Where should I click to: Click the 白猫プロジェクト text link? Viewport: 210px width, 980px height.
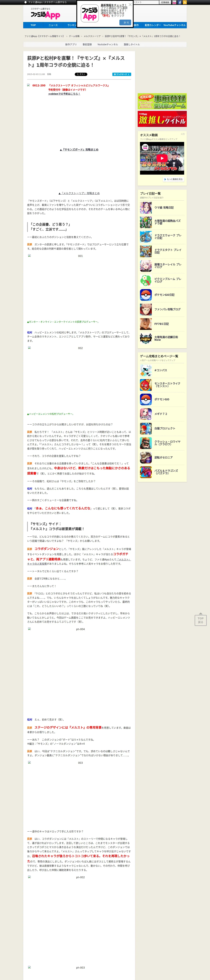[x=165, y=428]
